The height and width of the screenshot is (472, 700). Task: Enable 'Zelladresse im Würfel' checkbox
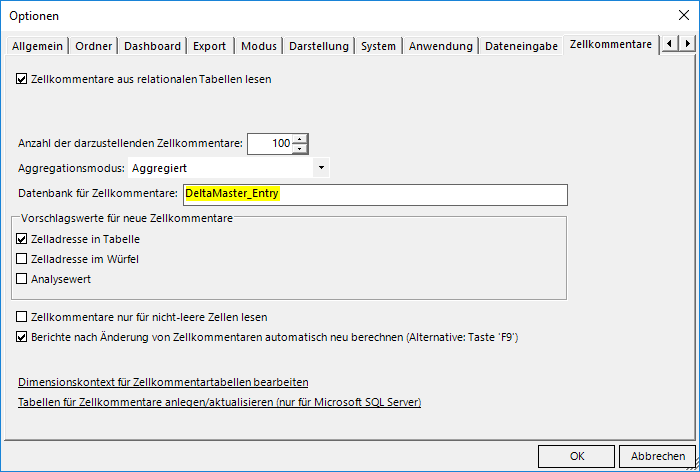[x=23, y=259]
